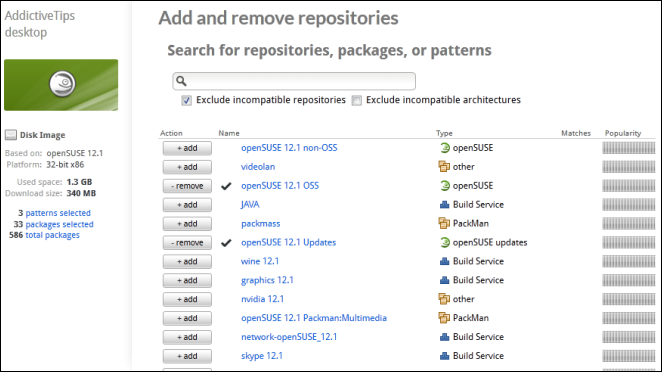Open the videolan repository link
The height and width of the screenshot is (372, 662).
[x=258, y=167]
